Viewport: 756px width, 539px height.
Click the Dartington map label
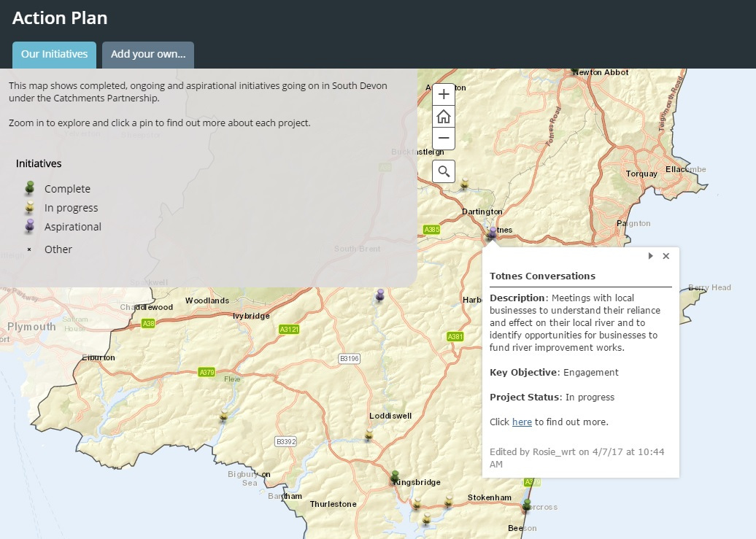(482, 212)
